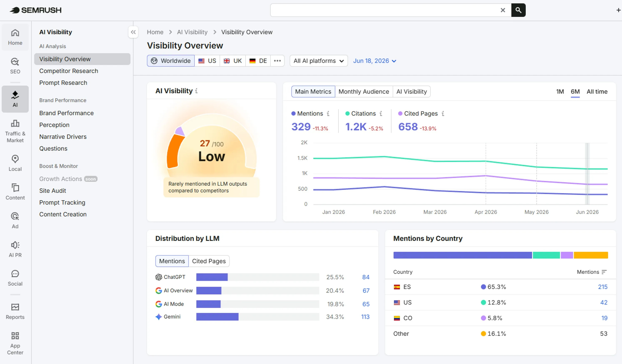The width and height of the screenshot is (622, 364).
Task: Open the SEO toolkit icon
Action: pyautogui.click(x=15, y=66)
